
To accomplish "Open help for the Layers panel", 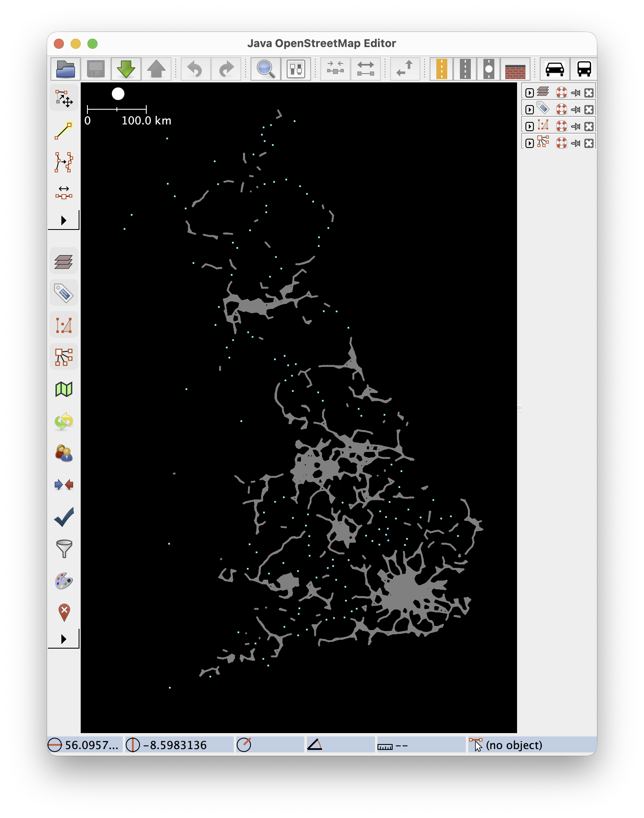I will (x=562, y=92).
